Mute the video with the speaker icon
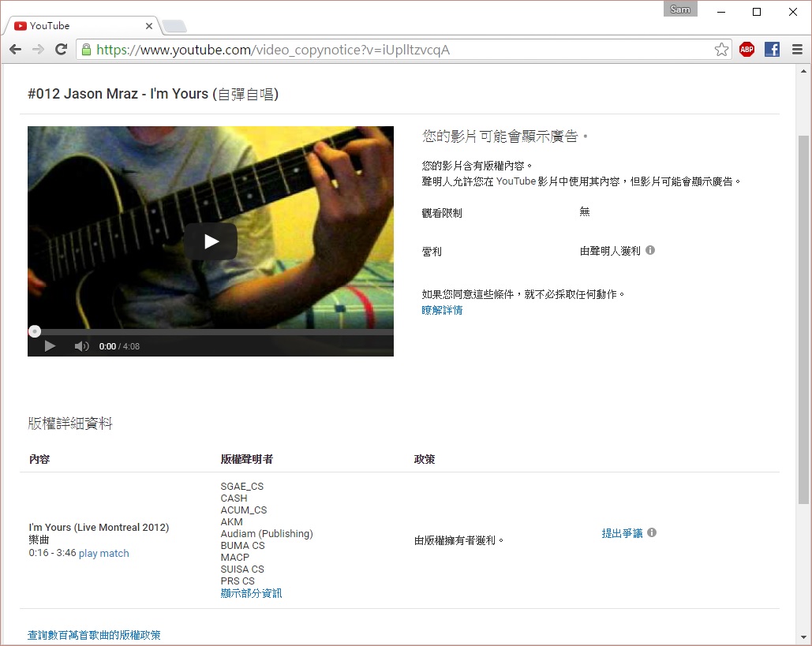The image size is (812, 646). (81, 345)
